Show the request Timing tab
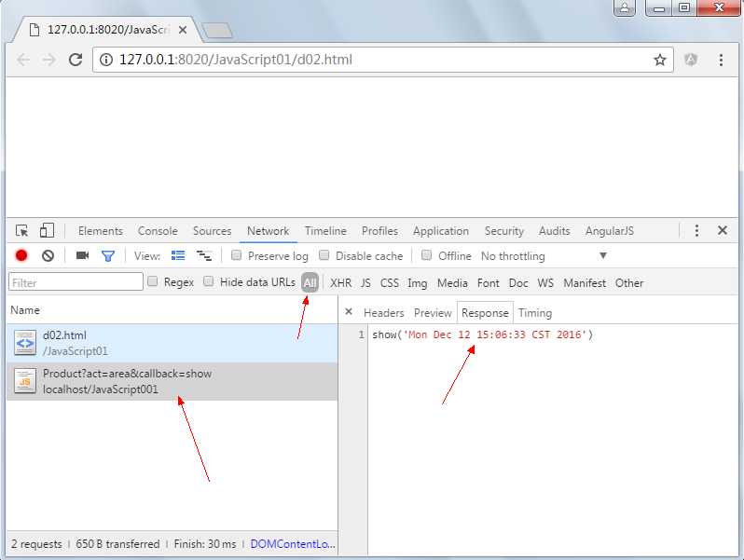The image size is (744, 560). point(535,313)
